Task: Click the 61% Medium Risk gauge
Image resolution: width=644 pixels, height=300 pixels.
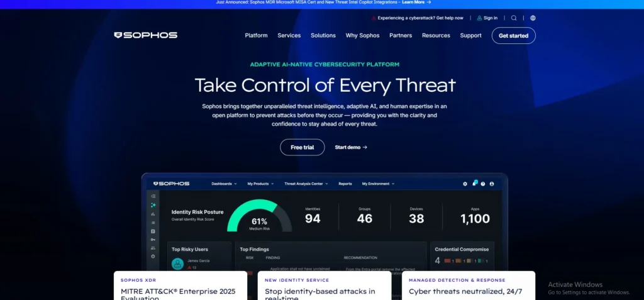Action: [x=260, y=216]
